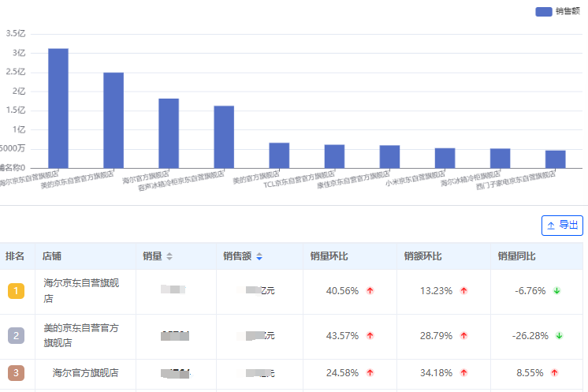Click red up arrow beside 8.55%
Image resolution: width=588 pixels, height=392 pixels.
(555, 373)
